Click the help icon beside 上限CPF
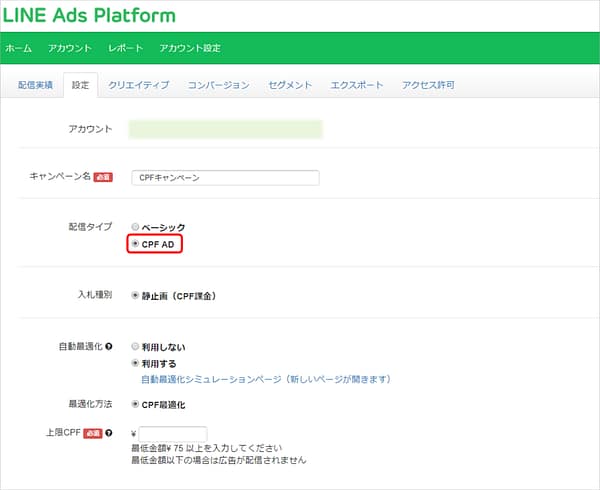The height and width of the screenshot is (490, 600). [108, 433]
